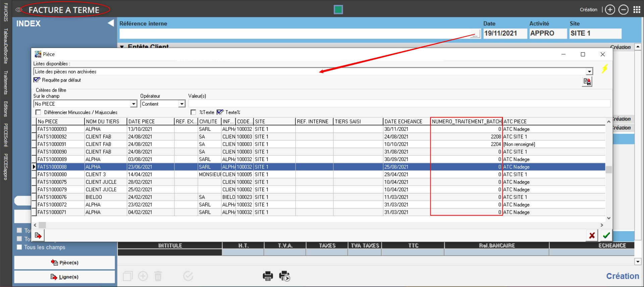Click the Pièce(s) button
The width and height of the screenshot is (644, 287).
coord(64,262)
